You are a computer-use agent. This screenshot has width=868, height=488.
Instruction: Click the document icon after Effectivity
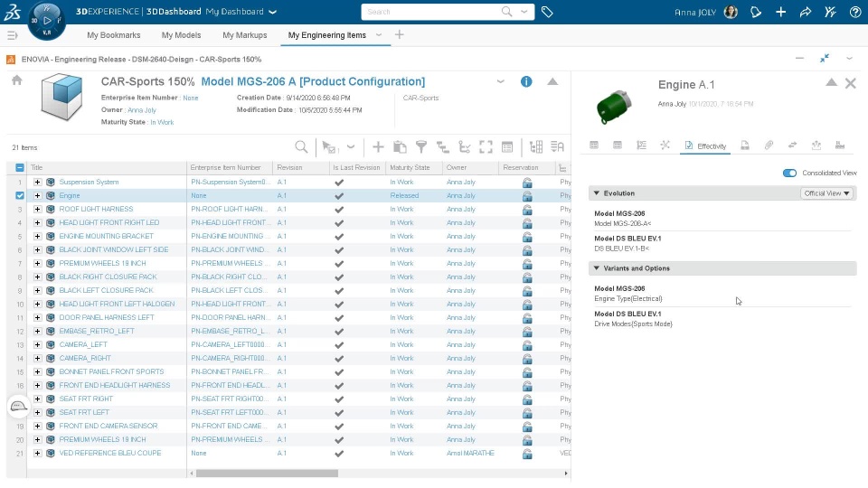tap(745, 145)
